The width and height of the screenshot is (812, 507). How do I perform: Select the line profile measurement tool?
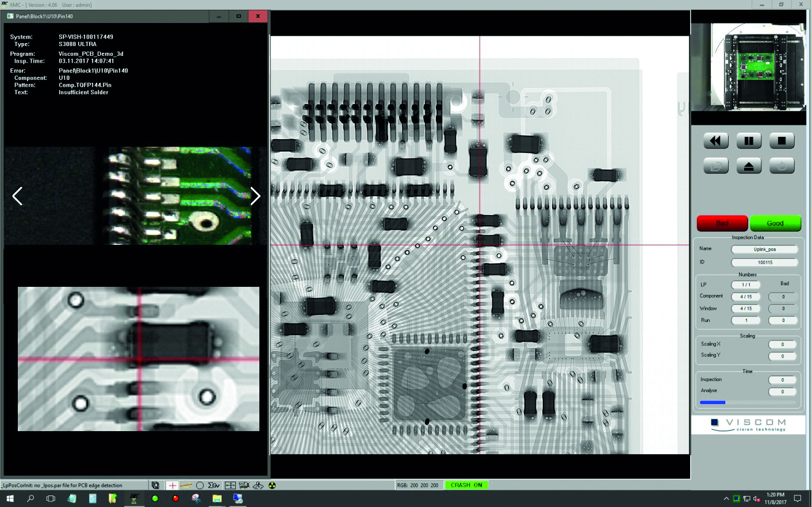(186, 485)
